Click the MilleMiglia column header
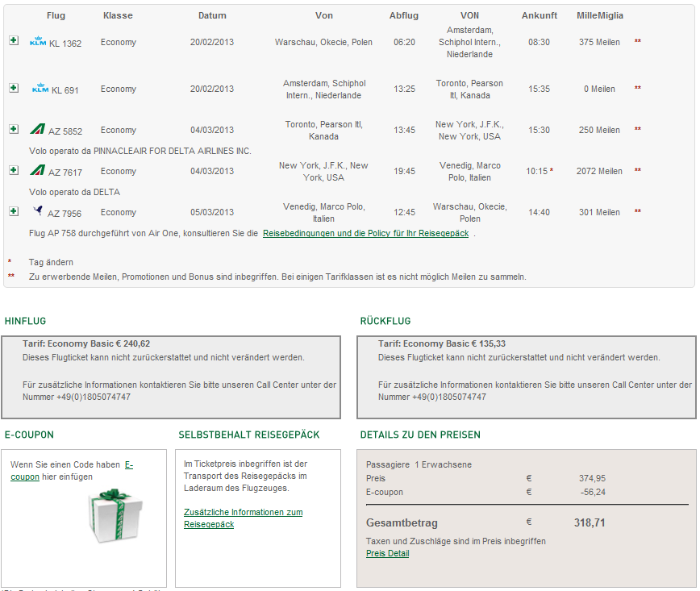 click(x=599, y=15)
